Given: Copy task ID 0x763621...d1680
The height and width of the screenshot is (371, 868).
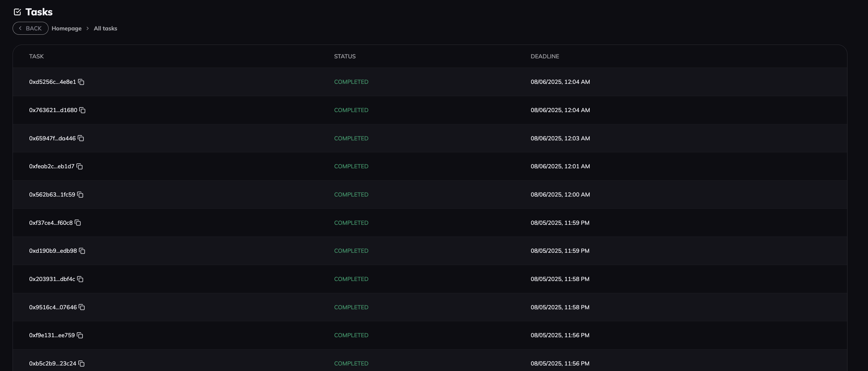Looking at the screenshot, I should coord(83,110).
